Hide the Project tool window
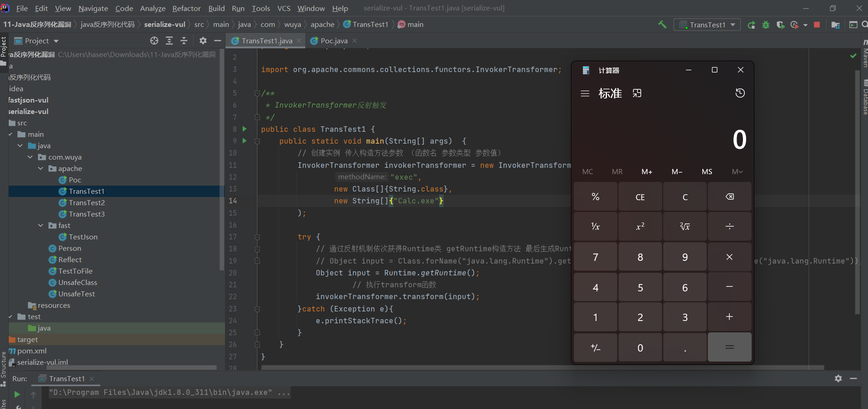 [218, 41]
